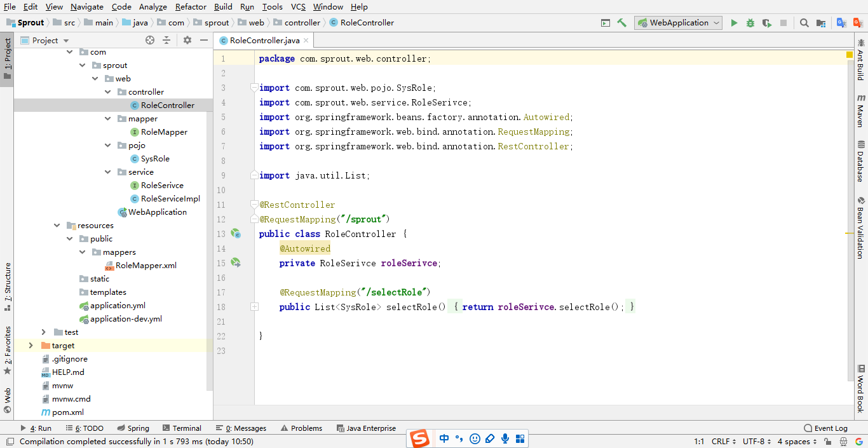Close the RoleController.java editor tab

[x=306, y=40]
